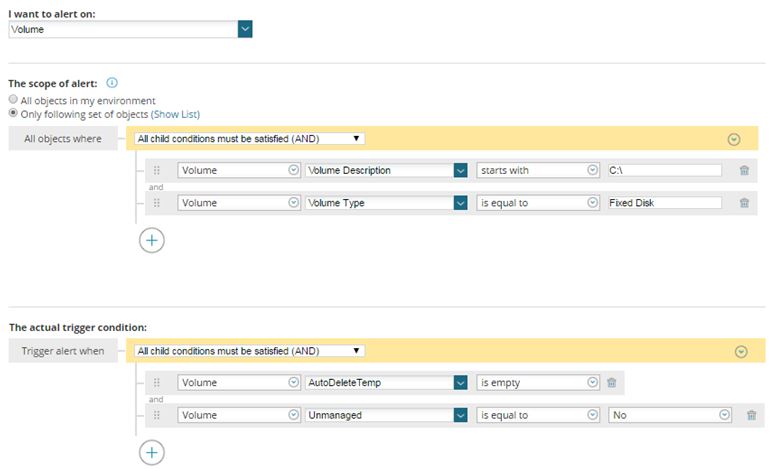Delete the Unmanaged condition row
Screen dimensions: 773x469
point(752,415)
